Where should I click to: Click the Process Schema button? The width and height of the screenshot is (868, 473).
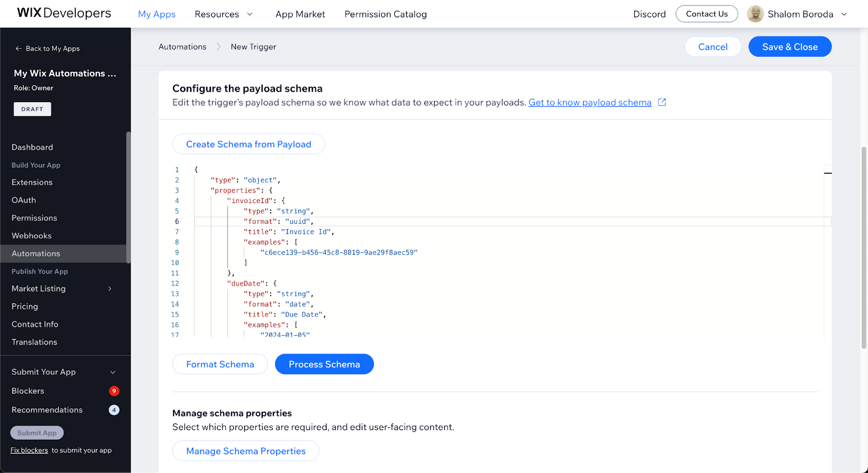coord(324,364)
